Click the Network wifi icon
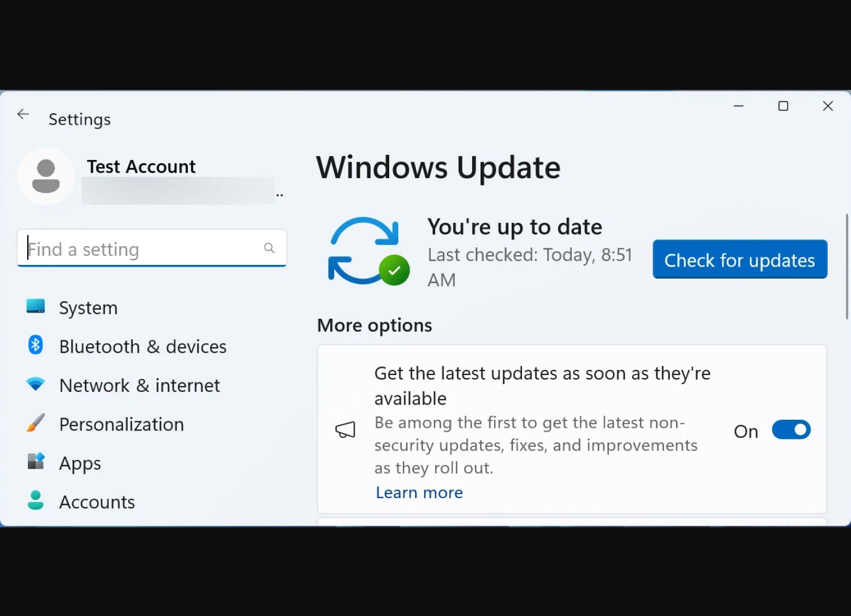 (x=36, y=384)
